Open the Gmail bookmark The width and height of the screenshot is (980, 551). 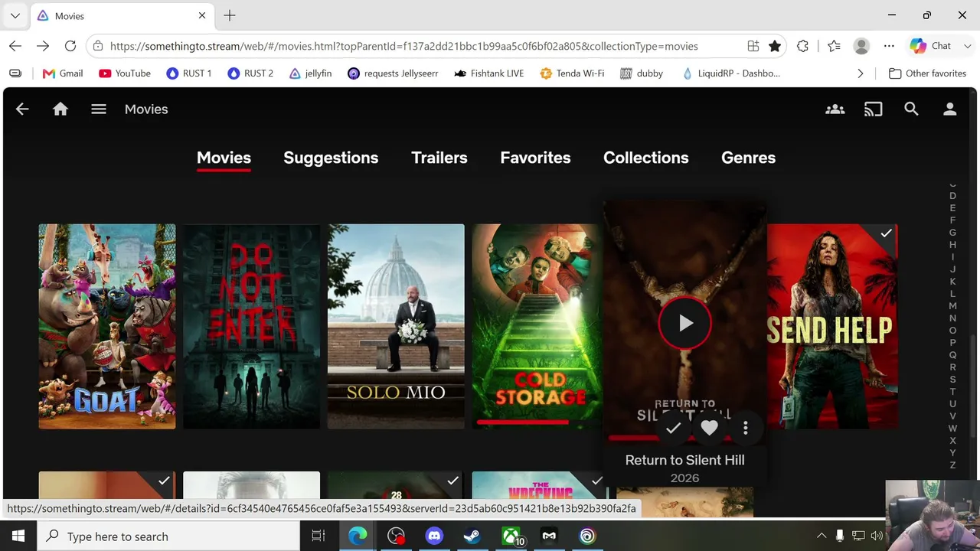63,73
